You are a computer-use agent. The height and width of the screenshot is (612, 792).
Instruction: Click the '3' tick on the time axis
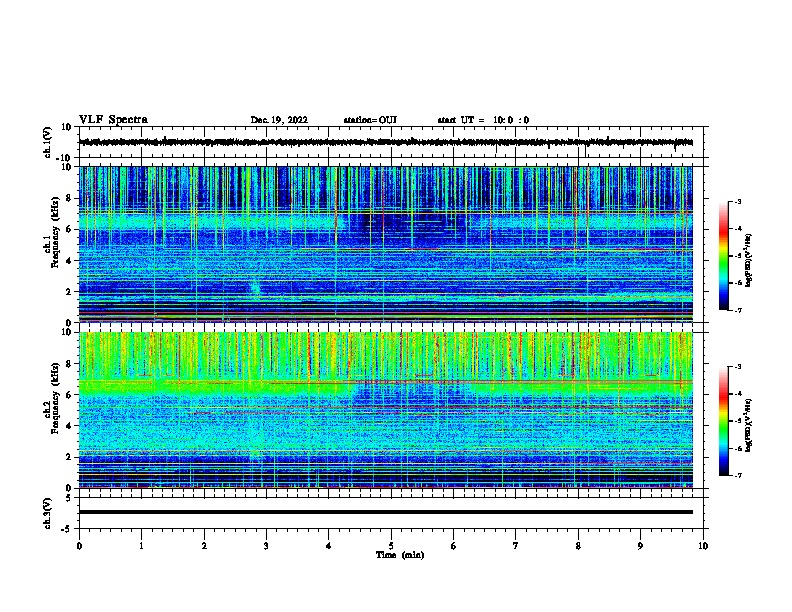pyautogui.click(x=266, y=546)
